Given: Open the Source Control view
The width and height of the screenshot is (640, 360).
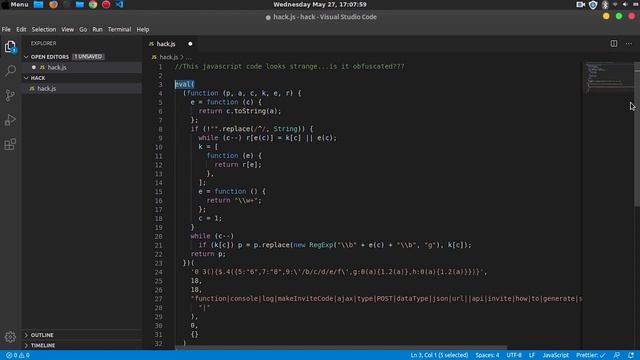Looking at the screenshot, I should pos(10,96).
